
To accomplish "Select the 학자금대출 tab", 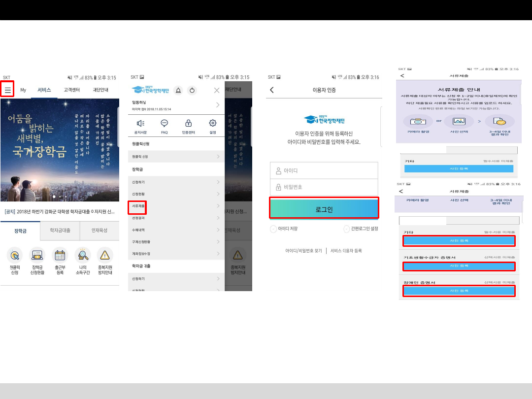I will click(60, 230).
